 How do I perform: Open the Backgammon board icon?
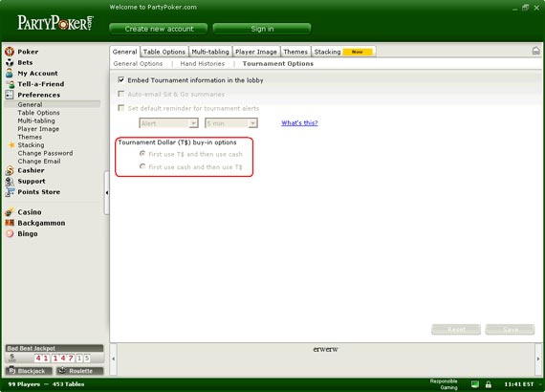click(10, 223)
